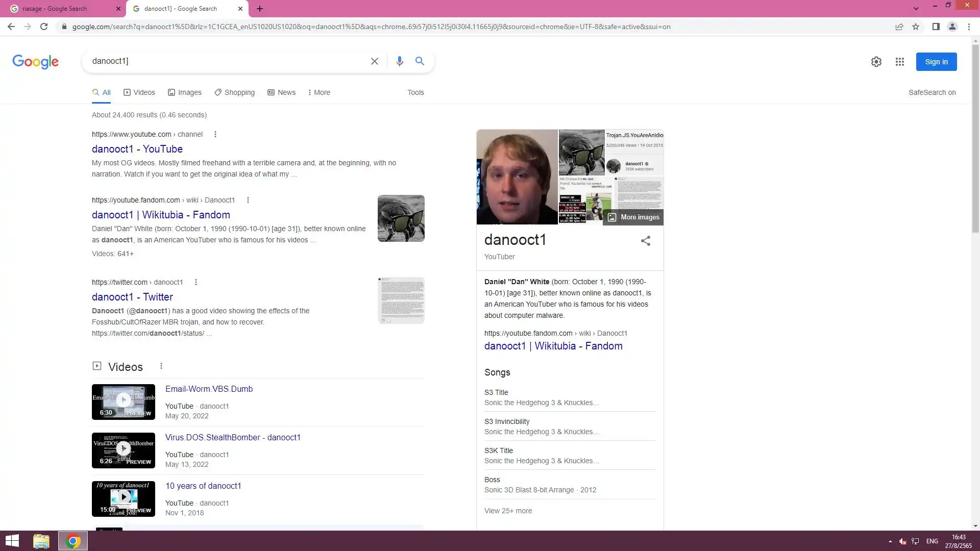Click the voice search microphone icon
This screenshot has width=980, height=551.
point(399,61)
